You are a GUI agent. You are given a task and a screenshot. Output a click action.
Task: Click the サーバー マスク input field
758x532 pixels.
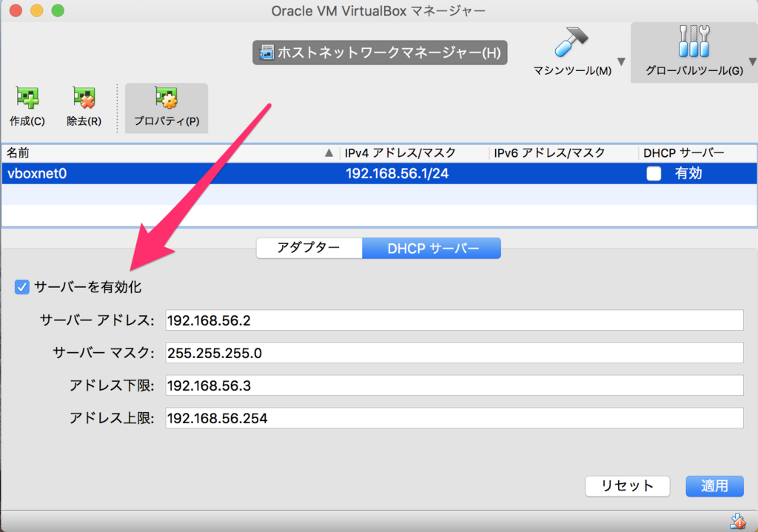pos(455,353)
